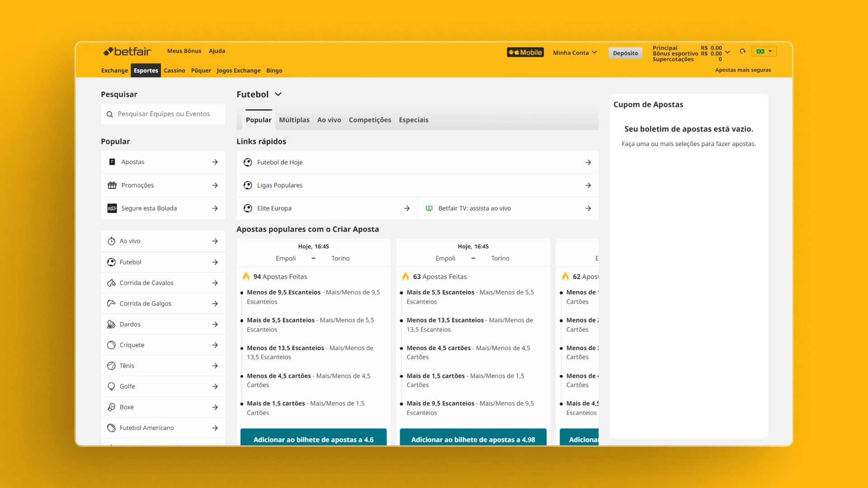Expand the balance details chevron
Screen dimensions: 868x488
pyautogui.click(x=727, y=52)
